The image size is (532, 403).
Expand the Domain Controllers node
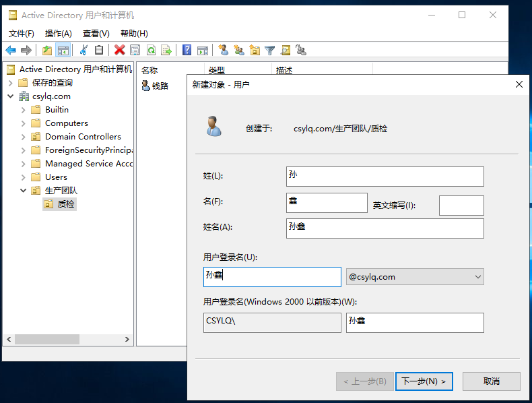coord(24,137)
